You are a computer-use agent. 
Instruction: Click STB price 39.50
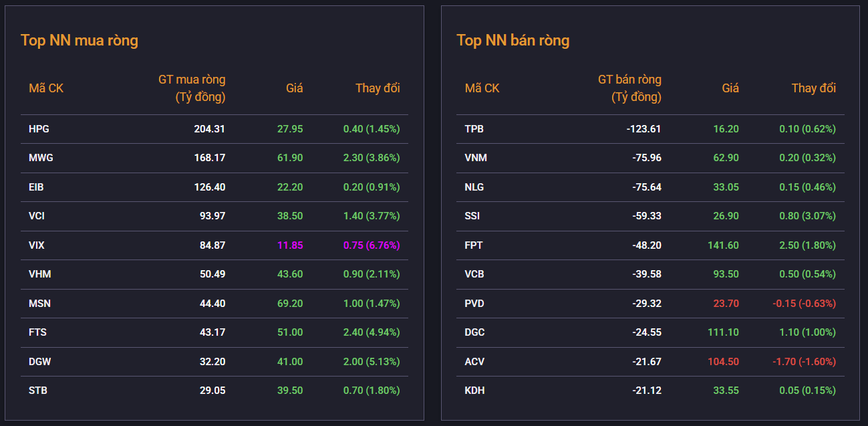pyautogui.click(x=290, y=391)
